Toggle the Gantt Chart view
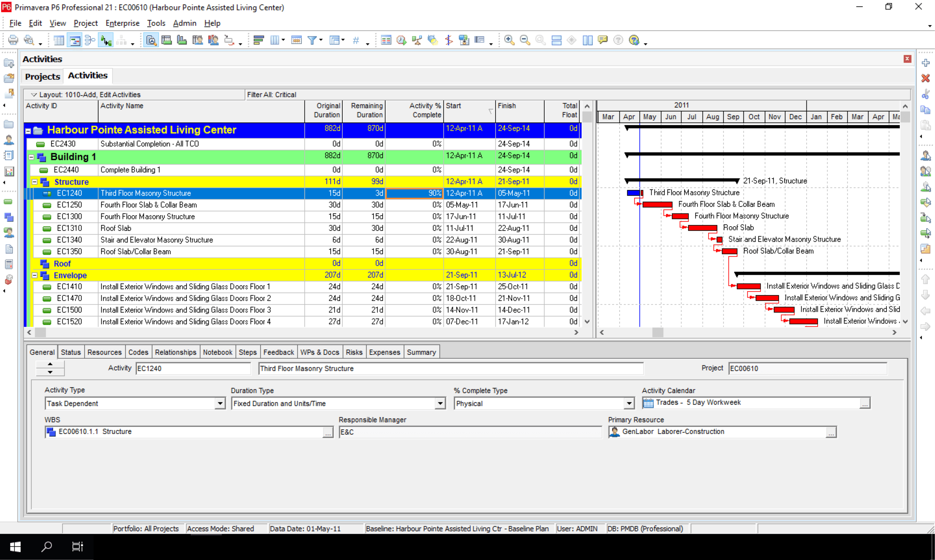 tap(75, 40)
